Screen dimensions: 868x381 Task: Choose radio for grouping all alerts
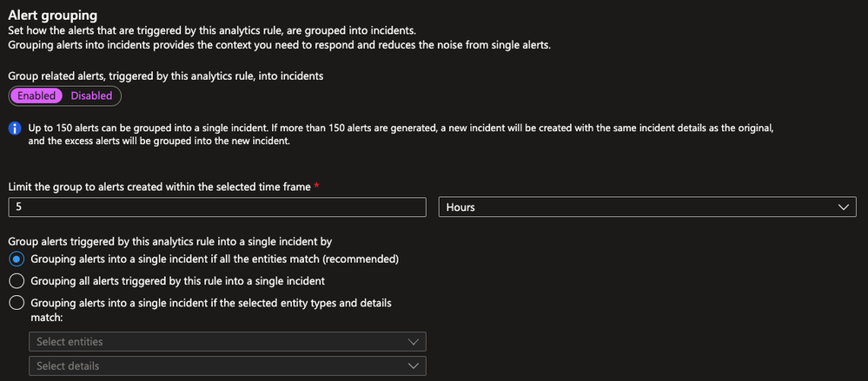[16, 281]
